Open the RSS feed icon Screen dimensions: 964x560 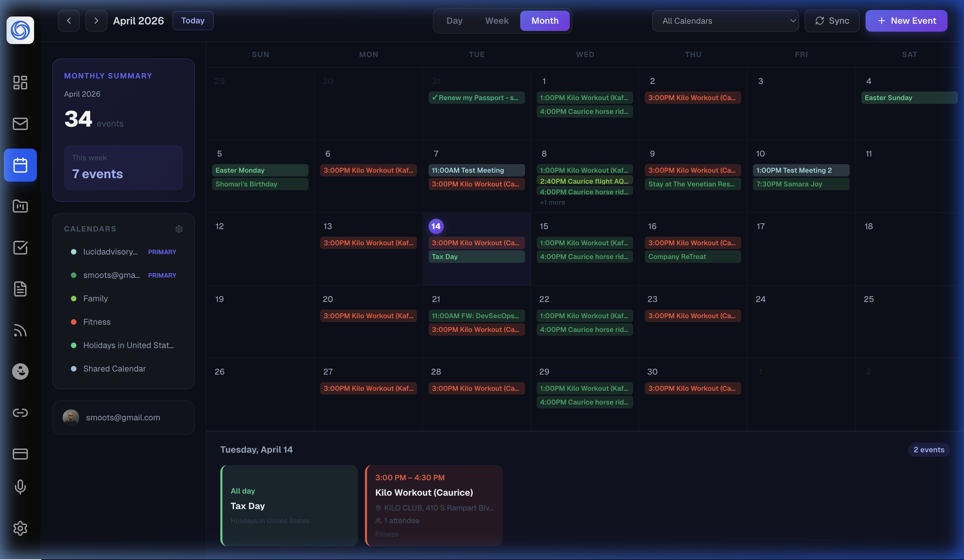point(20,330)
